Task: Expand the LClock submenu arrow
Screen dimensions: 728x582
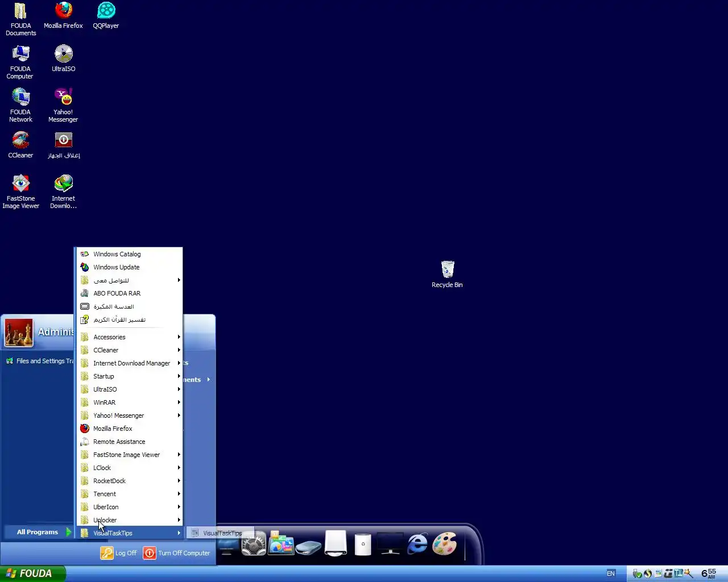Action: (179, 468)
